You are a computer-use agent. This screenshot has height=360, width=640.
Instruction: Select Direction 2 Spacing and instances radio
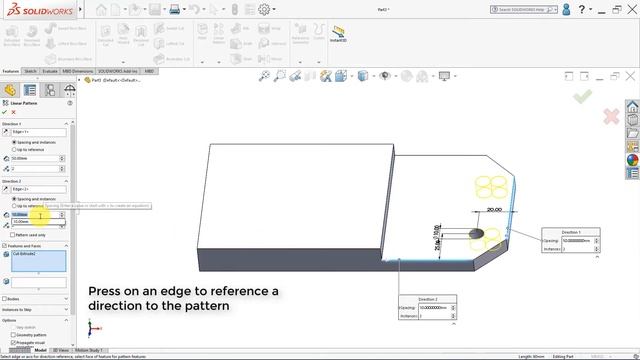[x=14, y=199]
